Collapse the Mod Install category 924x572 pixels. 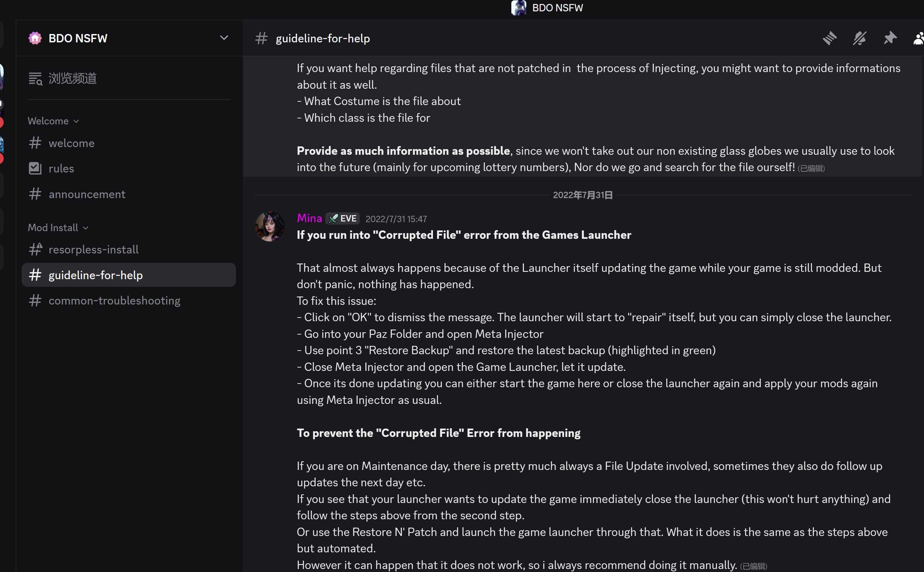[58, 228]
